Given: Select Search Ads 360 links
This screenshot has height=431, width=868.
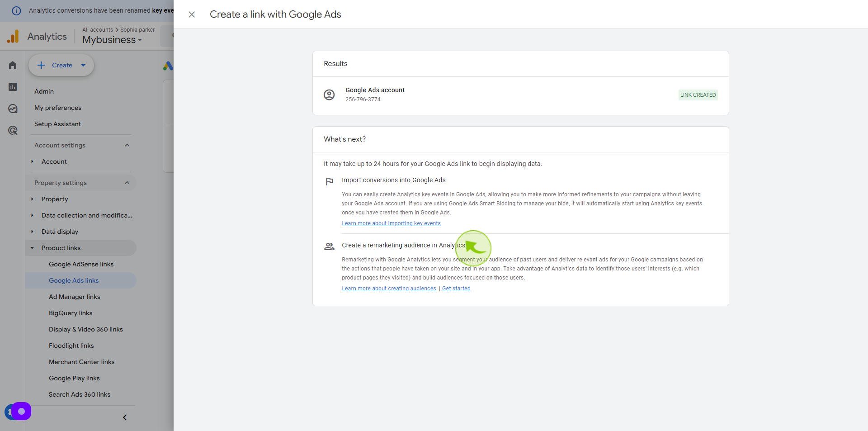Looking at the screenshot, I should tap(80, 394).
